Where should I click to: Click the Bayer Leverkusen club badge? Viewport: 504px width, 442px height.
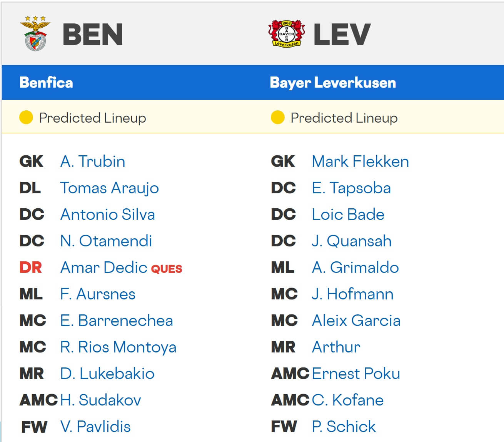(287, 33)
